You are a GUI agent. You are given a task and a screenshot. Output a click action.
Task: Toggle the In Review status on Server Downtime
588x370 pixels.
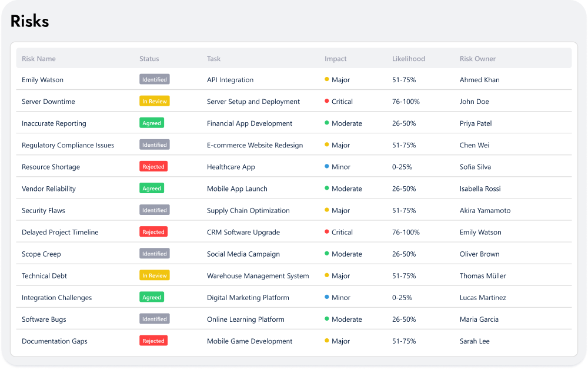153,101
